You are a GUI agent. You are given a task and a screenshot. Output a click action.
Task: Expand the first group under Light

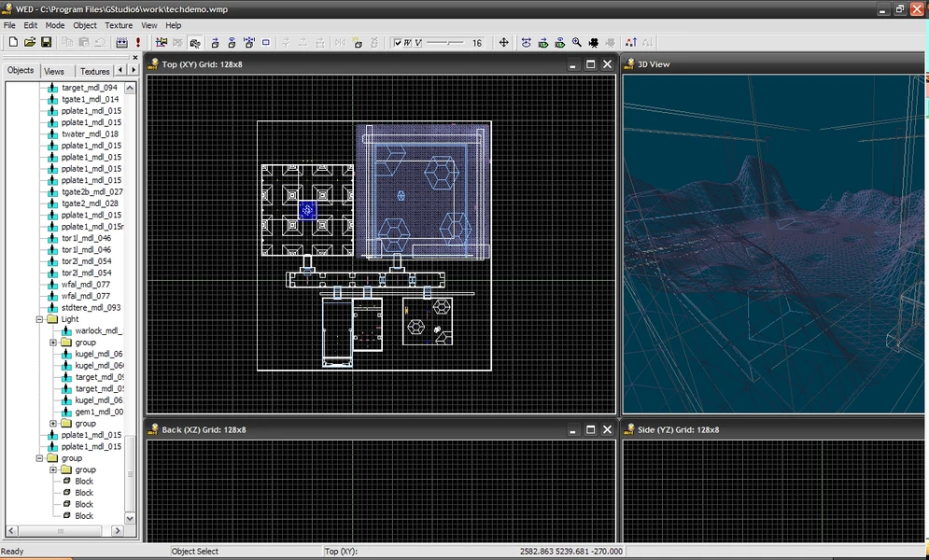(x=53, y=343)
